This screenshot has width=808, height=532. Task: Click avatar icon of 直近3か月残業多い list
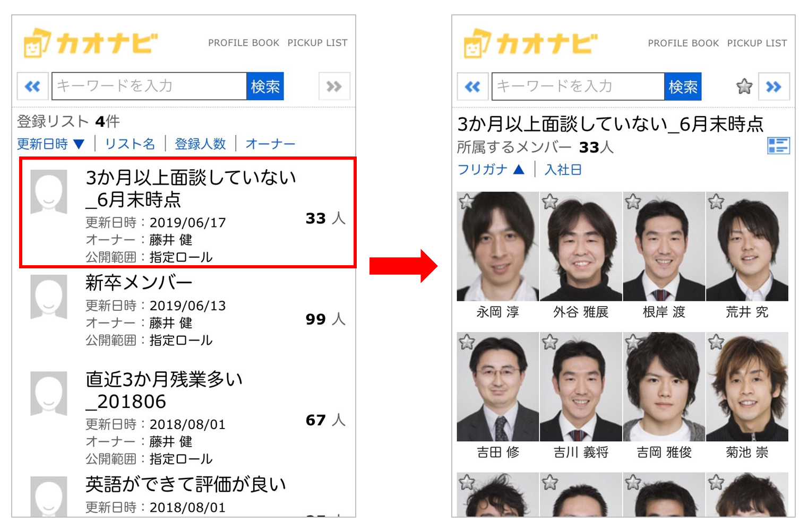[49, 394]
